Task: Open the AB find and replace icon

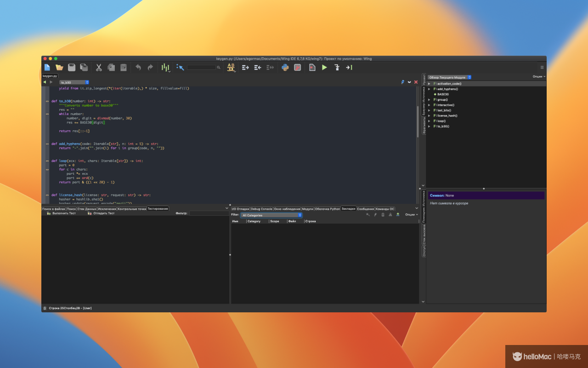Action: [x=231, y=68]
